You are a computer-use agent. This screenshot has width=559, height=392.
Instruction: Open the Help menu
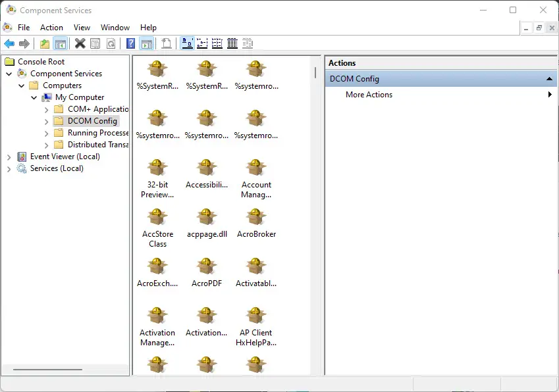(148, 28)
